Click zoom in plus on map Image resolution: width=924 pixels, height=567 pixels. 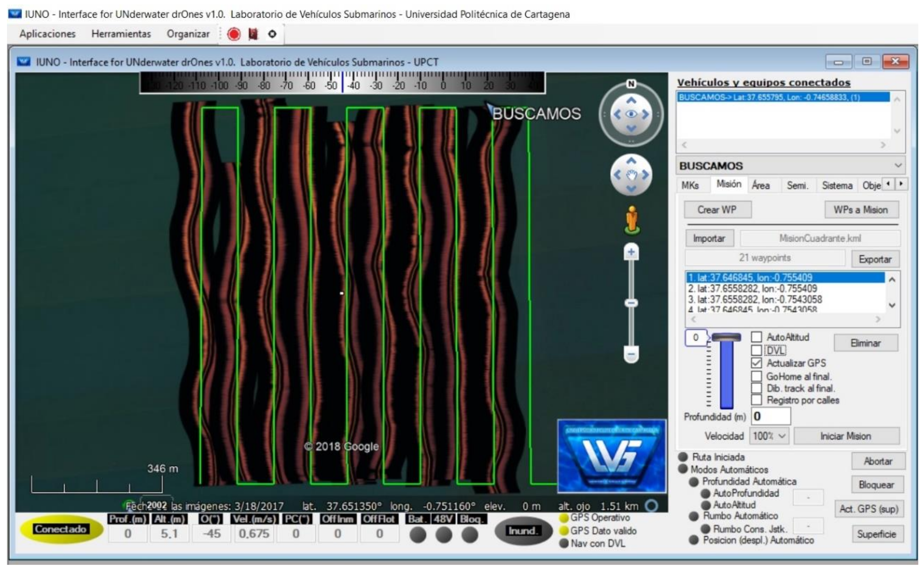click(631, 252)
